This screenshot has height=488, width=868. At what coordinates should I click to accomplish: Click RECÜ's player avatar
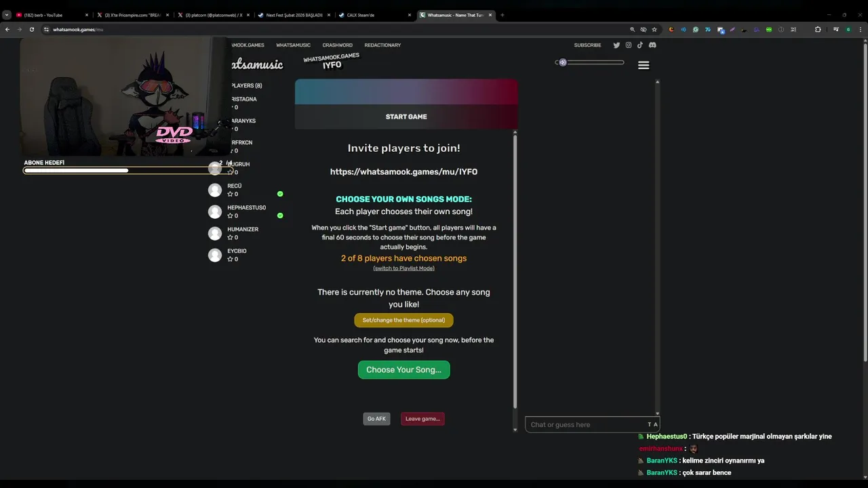[215, 190]
